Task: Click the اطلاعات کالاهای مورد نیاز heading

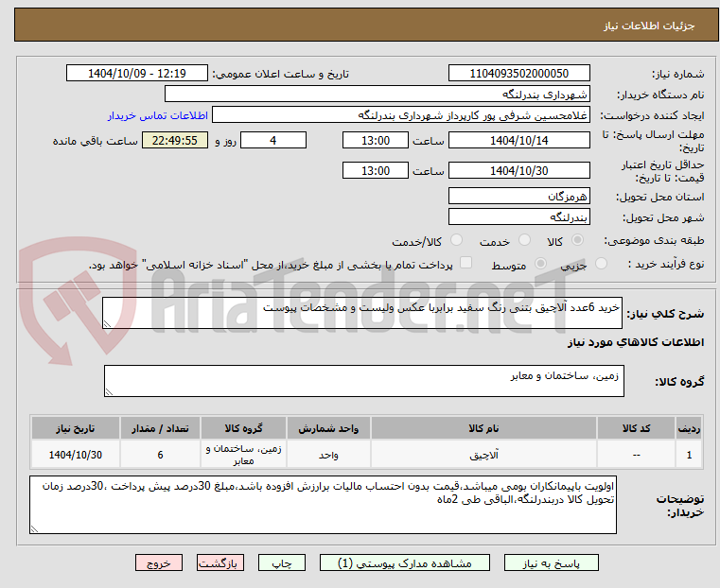Action: (636, 342)
